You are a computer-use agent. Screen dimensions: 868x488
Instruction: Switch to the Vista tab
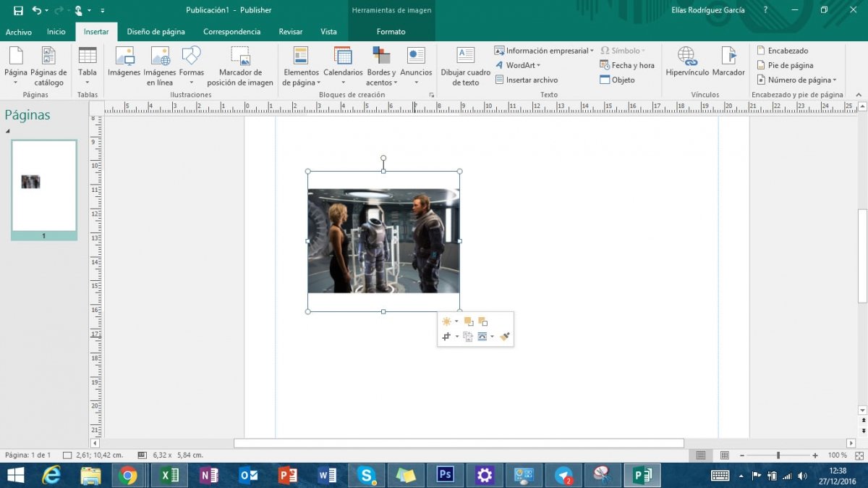click(328, 32)
